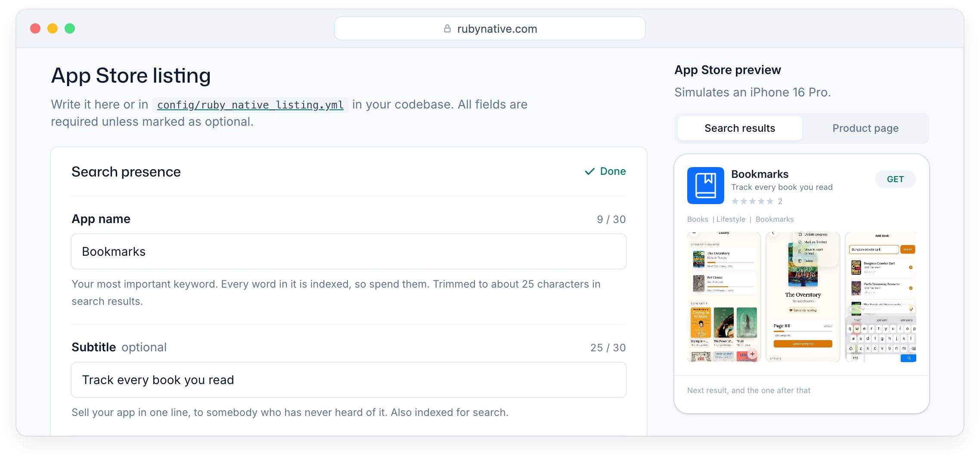Click the App name field label
Screen dimensions: 980x459
(x=101, y=219)
